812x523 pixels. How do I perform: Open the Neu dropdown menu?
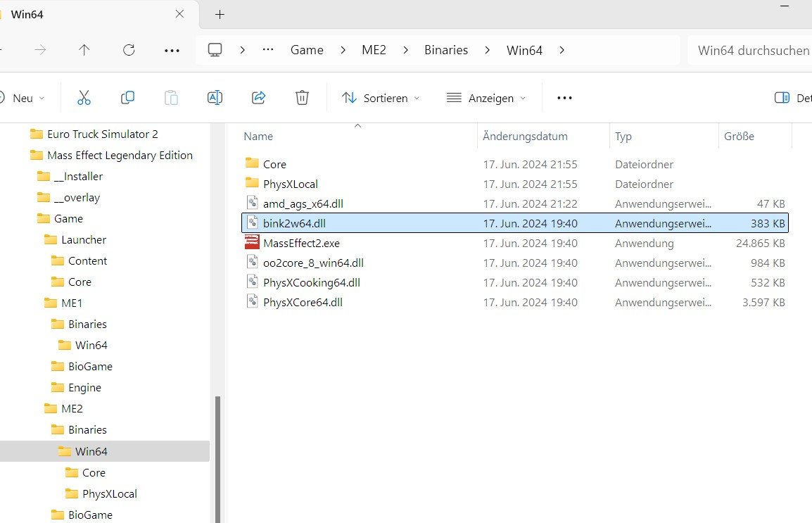[22, 98]
